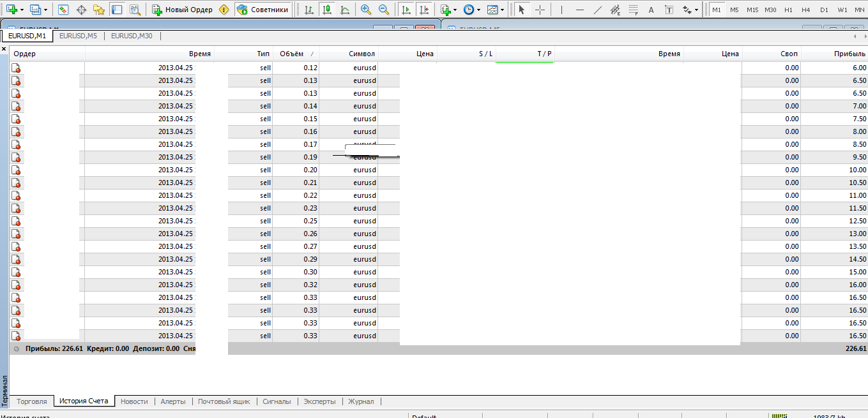Sort by the Прибыль column header
The image size is (868, 418).
[835, 54]
